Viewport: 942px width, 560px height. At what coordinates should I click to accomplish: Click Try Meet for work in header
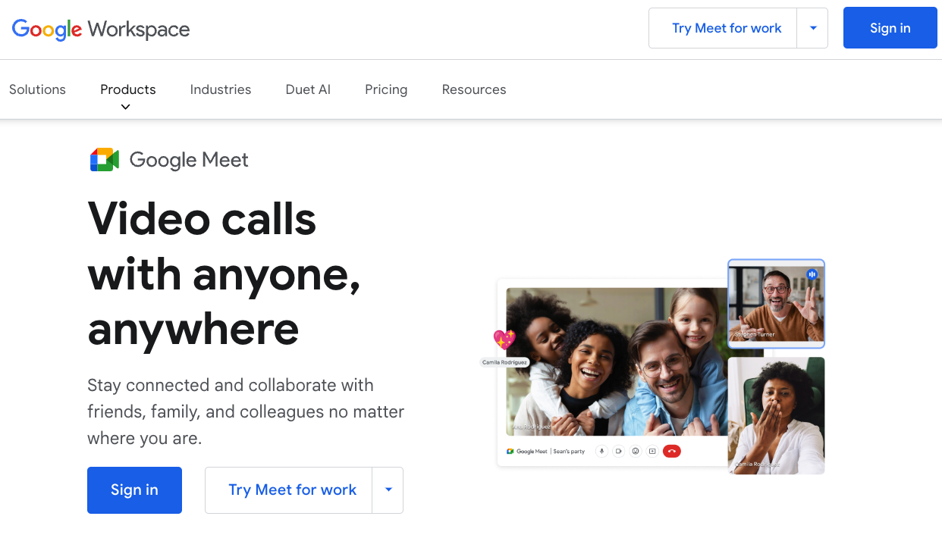[x=726, y=28]
